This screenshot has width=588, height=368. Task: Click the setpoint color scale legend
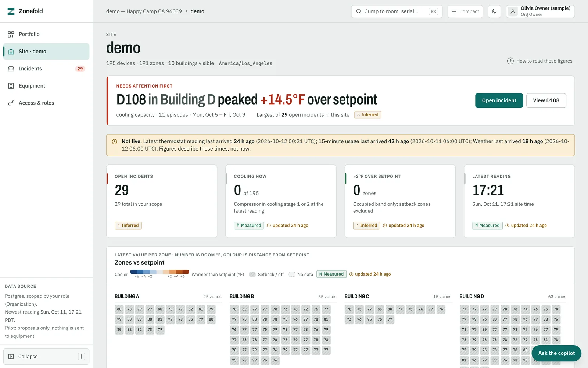click(x=159, y=272)
